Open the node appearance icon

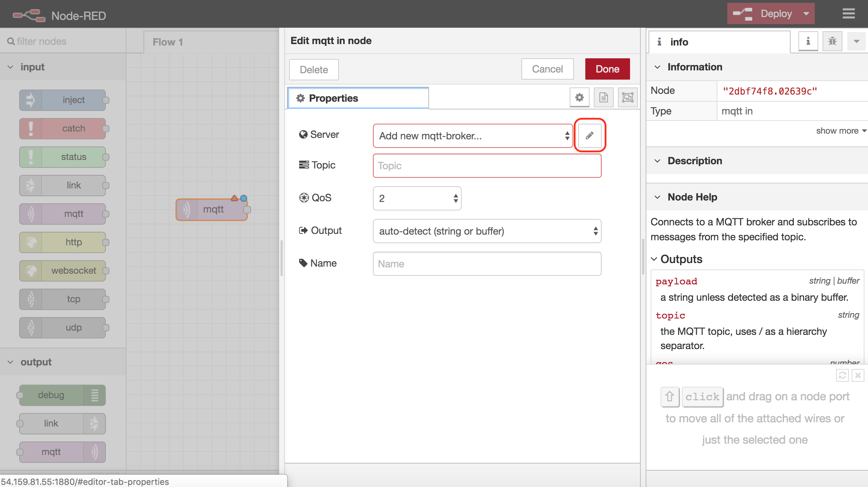pyautogui.click(x=628, y=97)
